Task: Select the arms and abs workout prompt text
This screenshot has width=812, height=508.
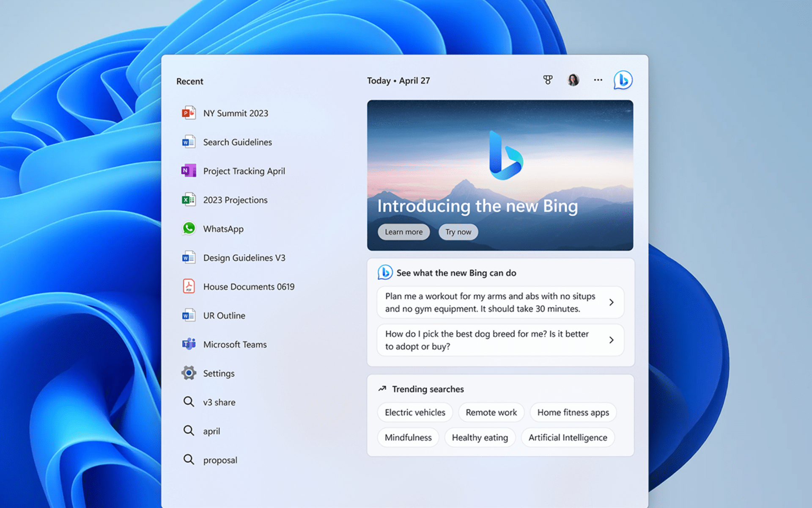Action: point(490,302)
